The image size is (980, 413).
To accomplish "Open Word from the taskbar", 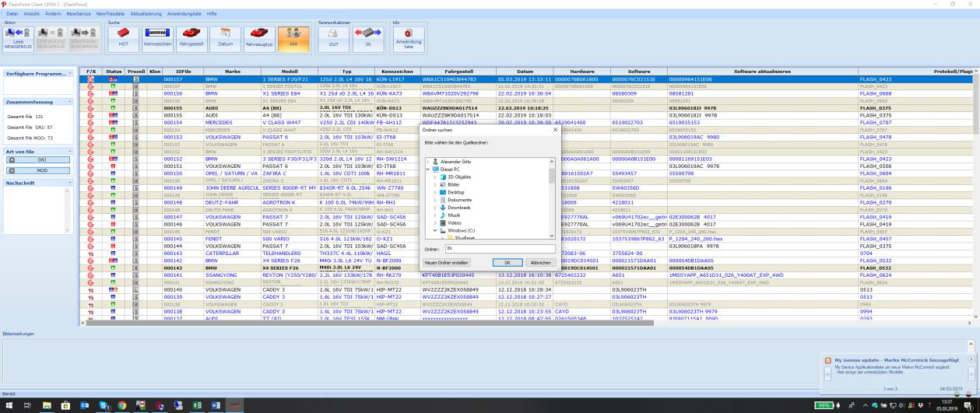I will (x=216, y=406).
